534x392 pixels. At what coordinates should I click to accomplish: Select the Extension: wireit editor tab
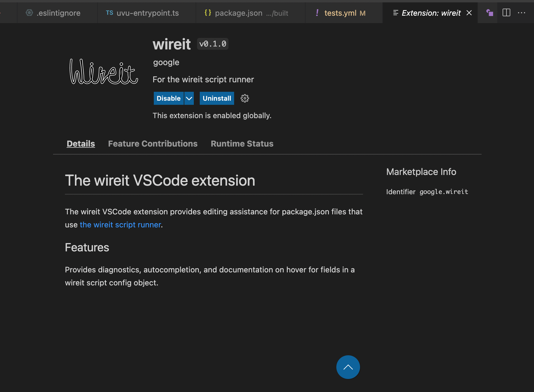click(x=430, y=13)
